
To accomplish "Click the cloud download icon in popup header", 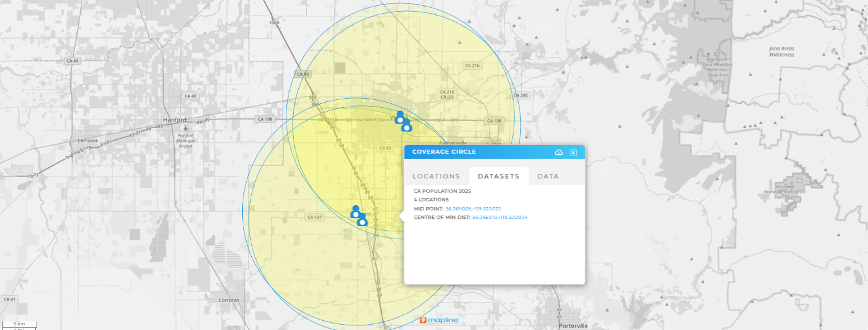I will click(559, 152).
